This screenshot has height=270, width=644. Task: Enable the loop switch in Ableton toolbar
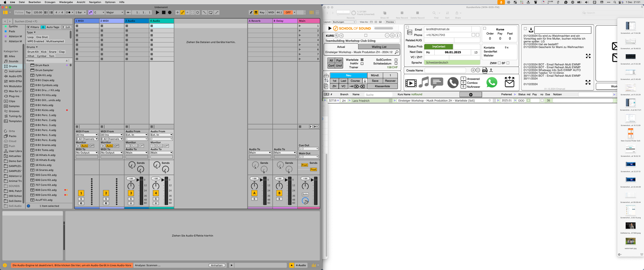pyautogui.click(x=211, y=13)
